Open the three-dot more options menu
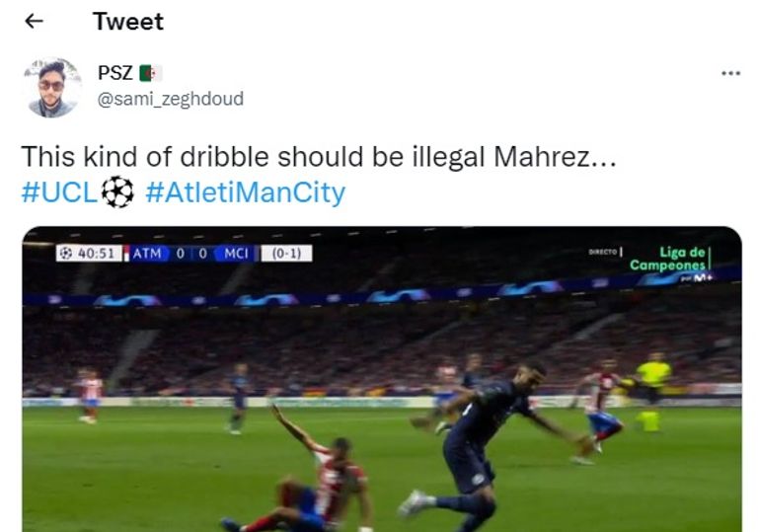 click(x=730, y=73)
